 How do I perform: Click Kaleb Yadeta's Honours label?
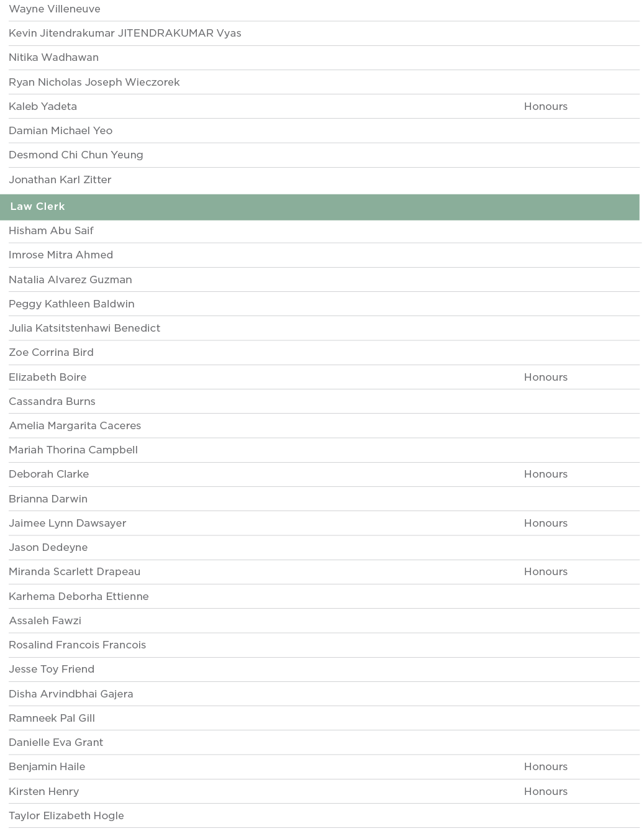tap(545, 107)
